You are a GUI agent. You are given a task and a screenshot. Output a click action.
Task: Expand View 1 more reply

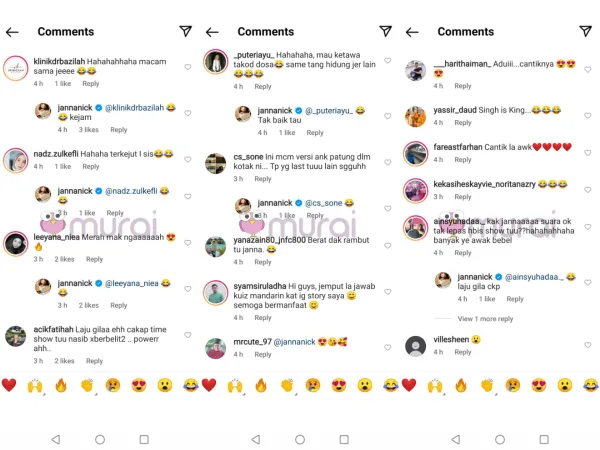pyautogui.click(x=485, y=319)
